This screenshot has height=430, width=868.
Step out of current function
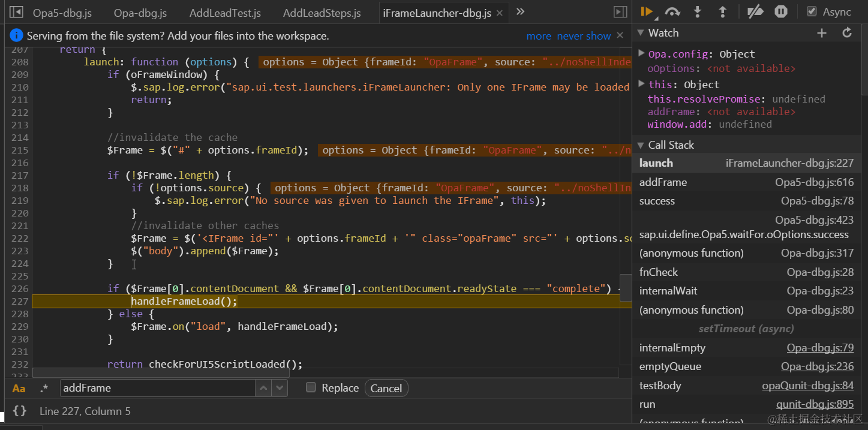(723, 11)
